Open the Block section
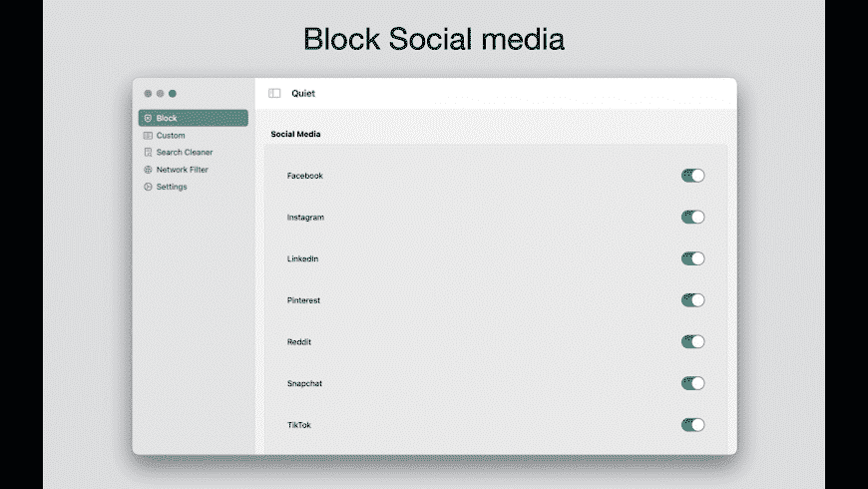The image size is (868, 489). [194, 118]
